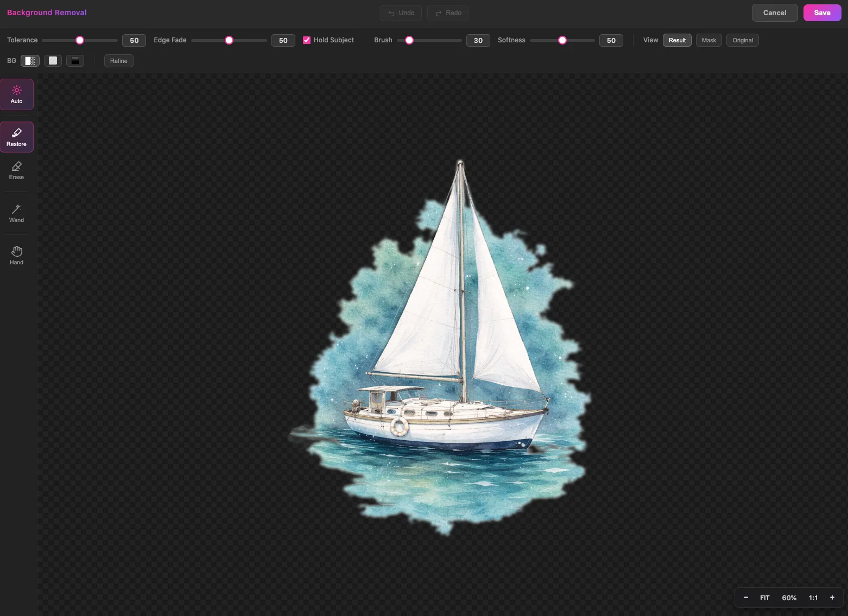This screenshot has width=848, height=616.
Task: Choose checkerboard transparent BG preview
Action: tap(30, 61)
